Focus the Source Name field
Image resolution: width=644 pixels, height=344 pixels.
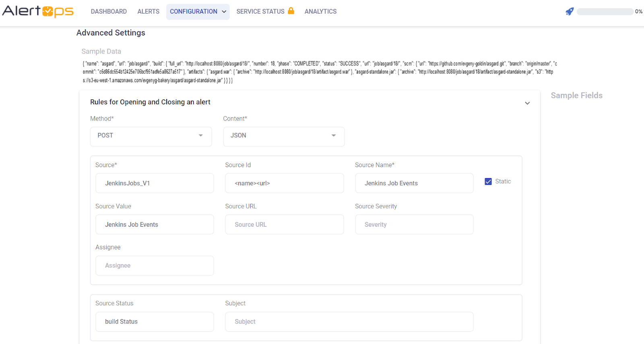(x=414, y=183)
